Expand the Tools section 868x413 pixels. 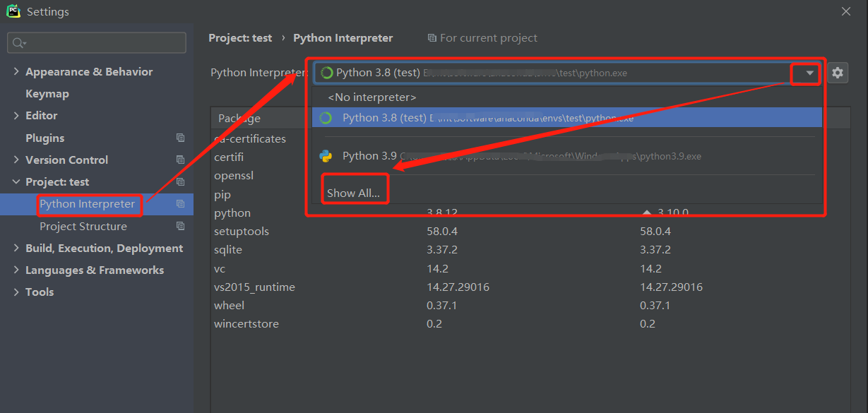17,292
